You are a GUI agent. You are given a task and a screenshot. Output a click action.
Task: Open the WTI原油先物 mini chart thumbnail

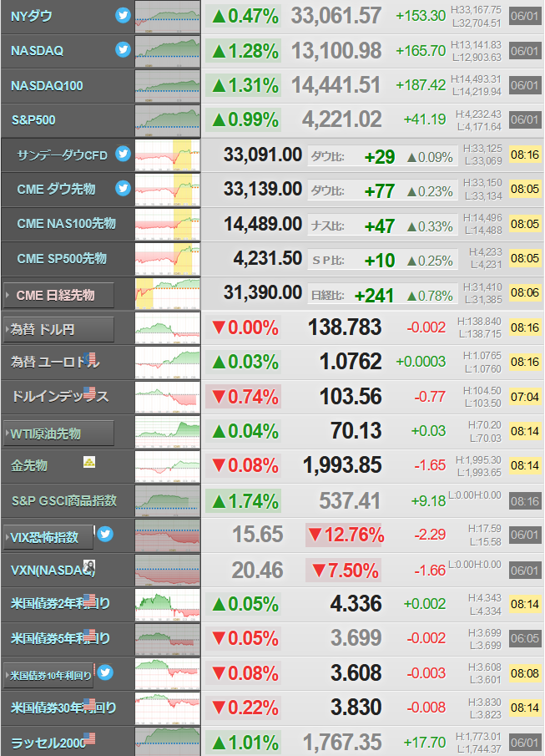(167, 432)
